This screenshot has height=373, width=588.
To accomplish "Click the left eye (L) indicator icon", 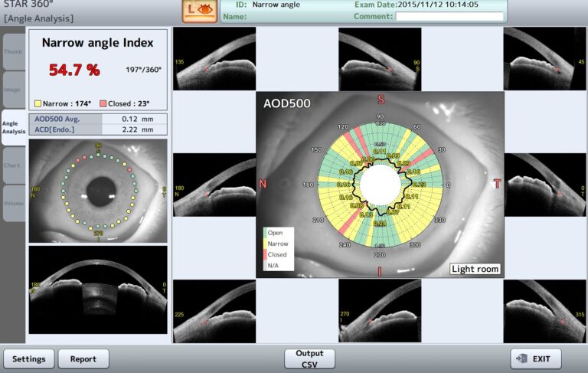I will click(199, 10).
